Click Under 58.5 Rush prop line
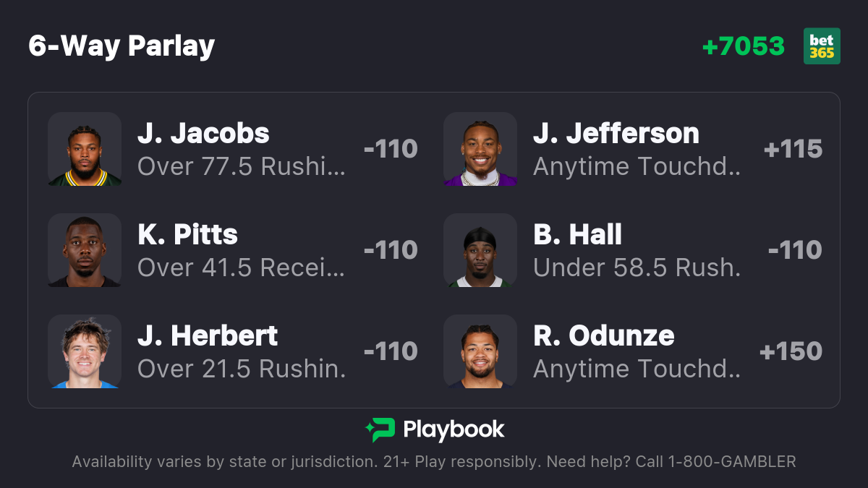The image size is (868, 488). pyautogui.click(x=637, y=267)
